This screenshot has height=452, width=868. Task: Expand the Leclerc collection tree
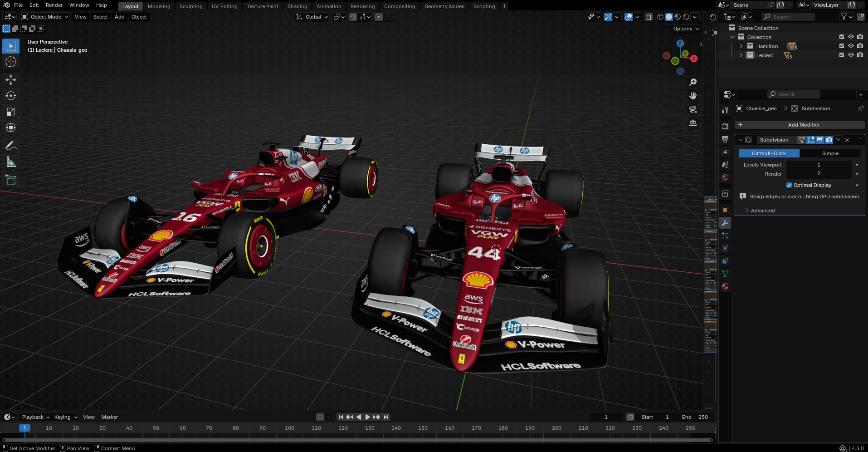coord(741,55)
